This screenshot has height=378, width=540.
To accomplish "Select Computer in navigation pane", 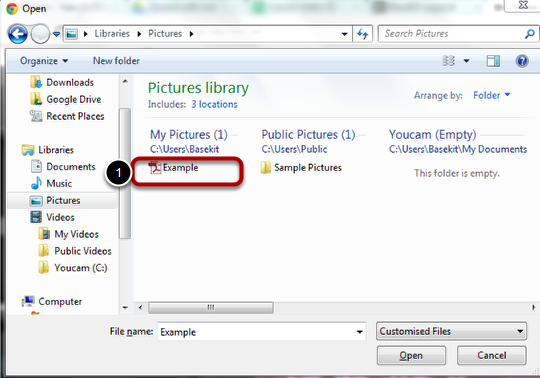I will [x=60, y=302].
